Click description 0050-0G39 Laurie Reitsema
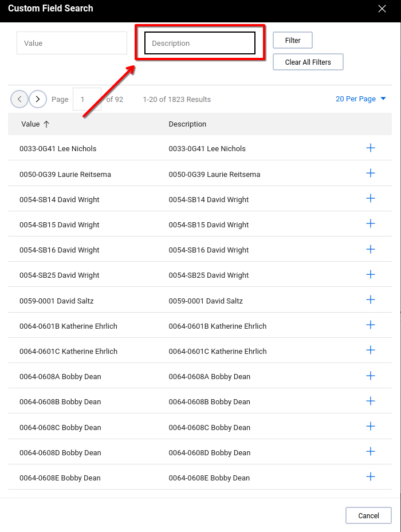 pos(215,175)
